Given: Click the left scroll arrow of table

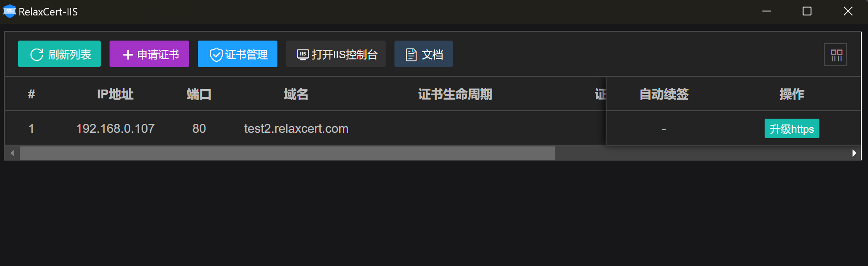Looking at the screenshot, I should point(12,153).
